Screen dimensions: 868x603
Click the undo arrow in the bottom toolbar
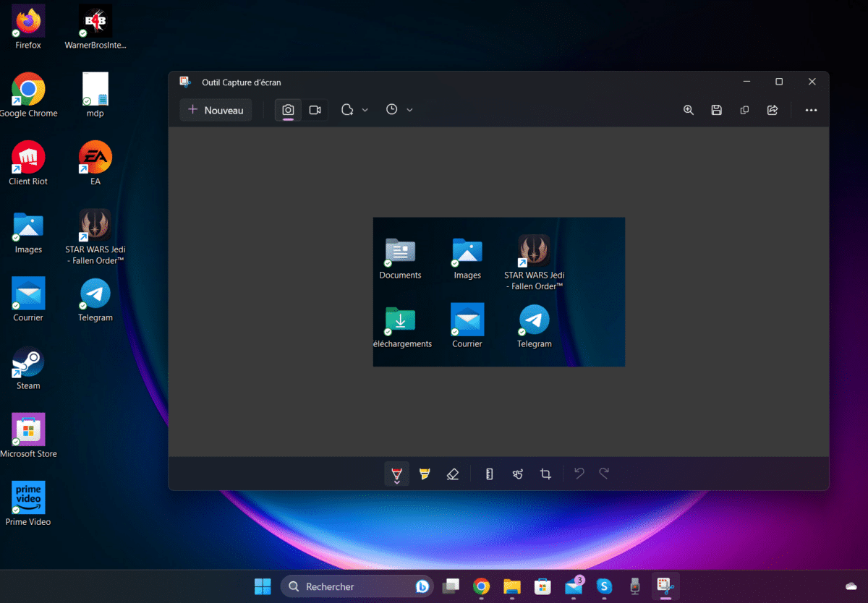579,474
